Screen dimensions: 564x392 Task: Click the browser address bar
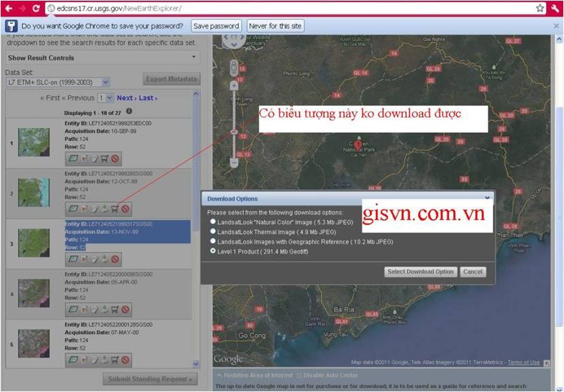294,8
